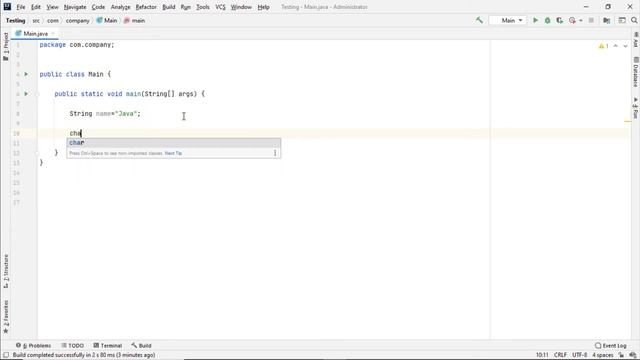Open the Run menu

pos(186,7)
